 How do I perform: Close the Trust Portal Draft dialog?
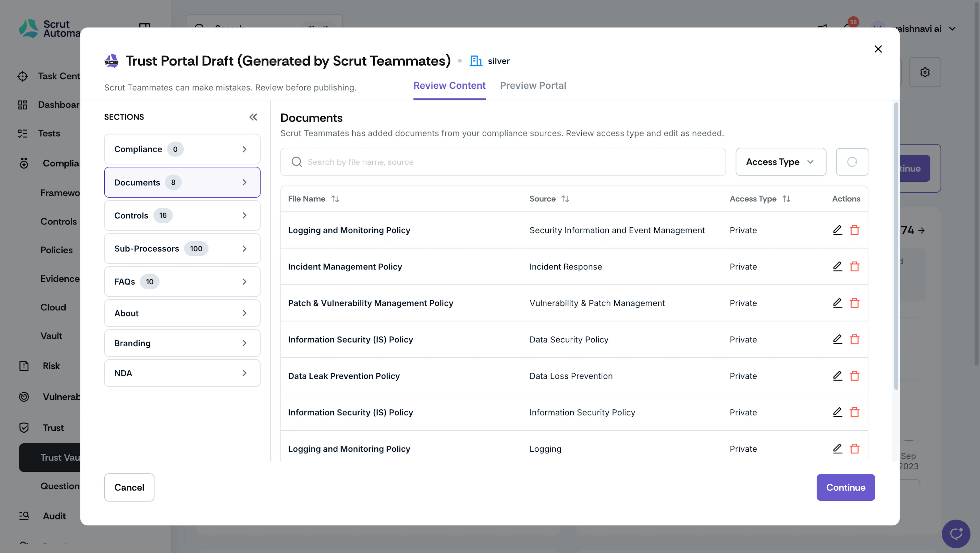click(x=878, y=49)
